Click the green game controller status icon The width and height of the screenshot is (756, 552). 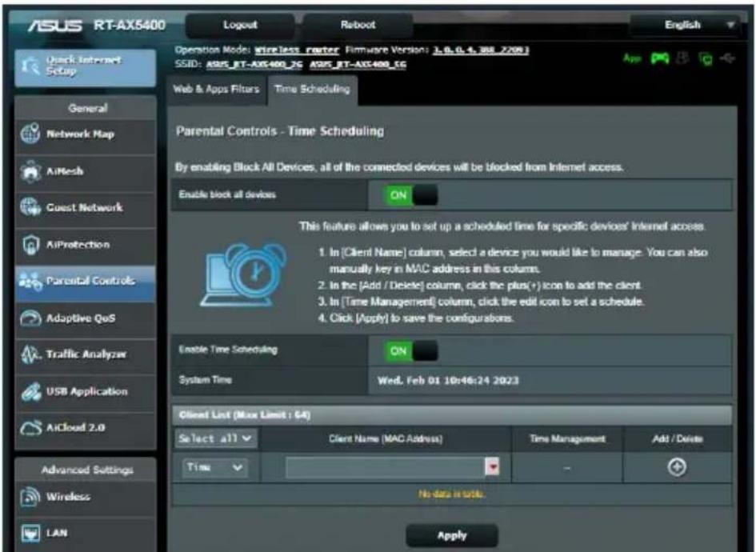659,59
